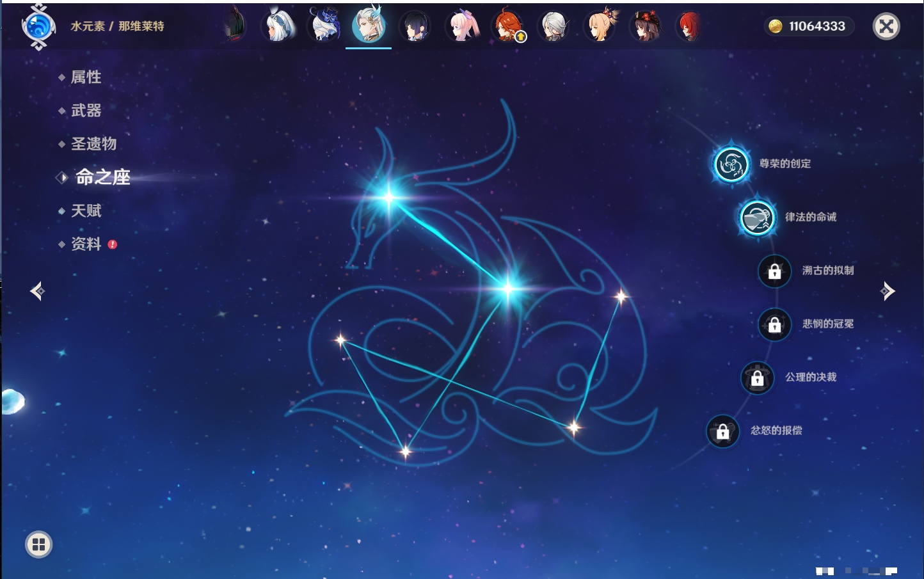Viewport: 924px width, 579px height.
Task: Open the grid menu button at bottom-left
Action: [x=38, y=544]
